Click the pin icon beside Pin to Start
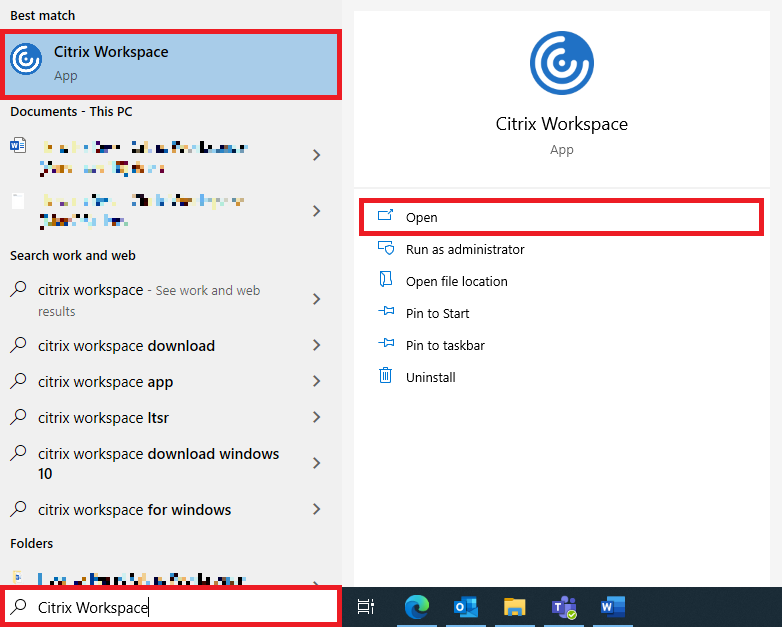Screen dimensions: 782x627 [x=386, y=311]
